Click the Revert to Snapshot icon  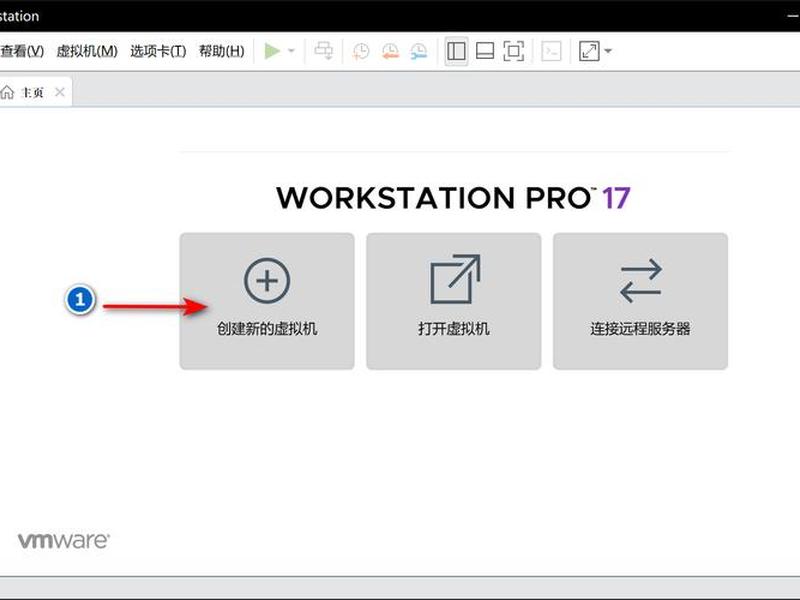(x=390, y=51)
